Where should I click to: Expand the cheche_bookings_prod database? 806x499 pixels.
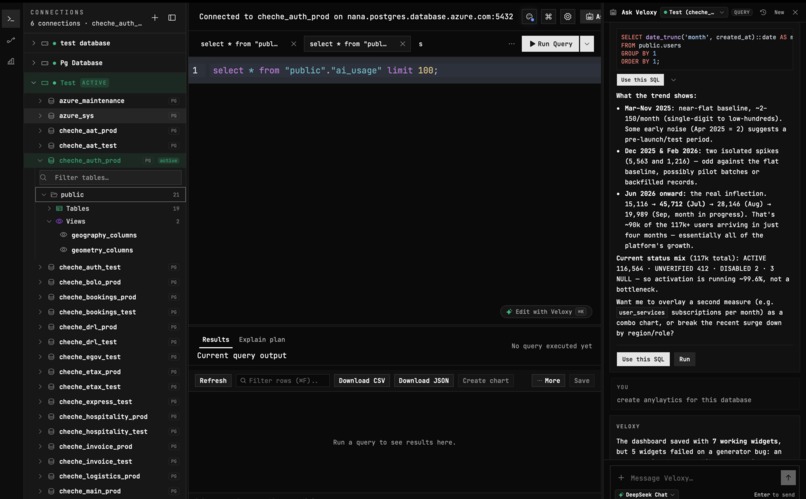click(x=40, y=297)
